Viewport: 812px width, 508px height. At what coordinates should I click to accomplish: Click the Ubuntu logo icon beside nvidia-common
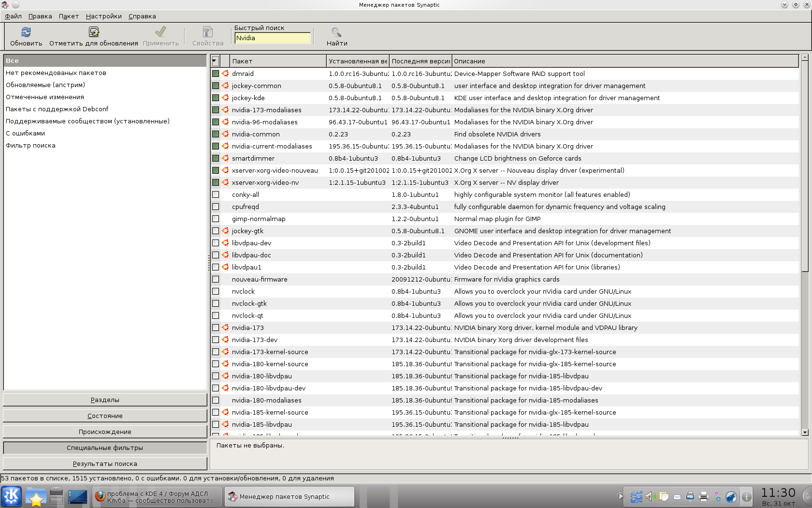225,134
